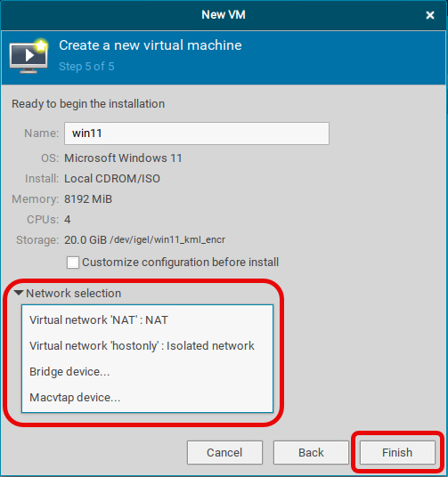Enable Customize configuration before install checkbox
Viewport: 448px width, 477px height.
(x=73, y=263)
